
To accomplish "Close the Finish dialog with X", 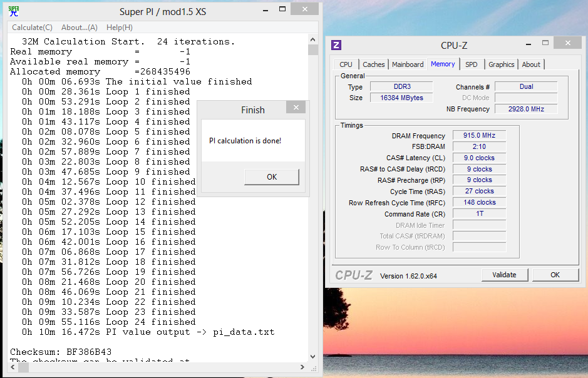I will [296, 108].
